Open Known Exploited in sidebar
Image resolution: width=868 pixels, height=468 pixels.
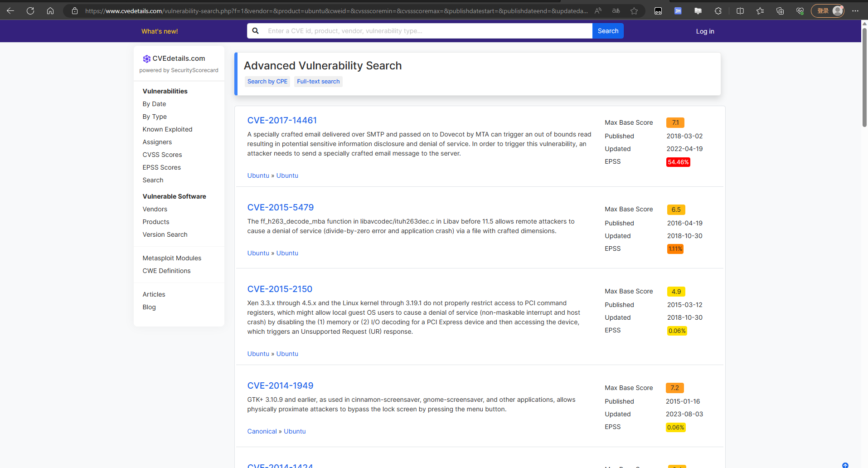coord(167,129)
